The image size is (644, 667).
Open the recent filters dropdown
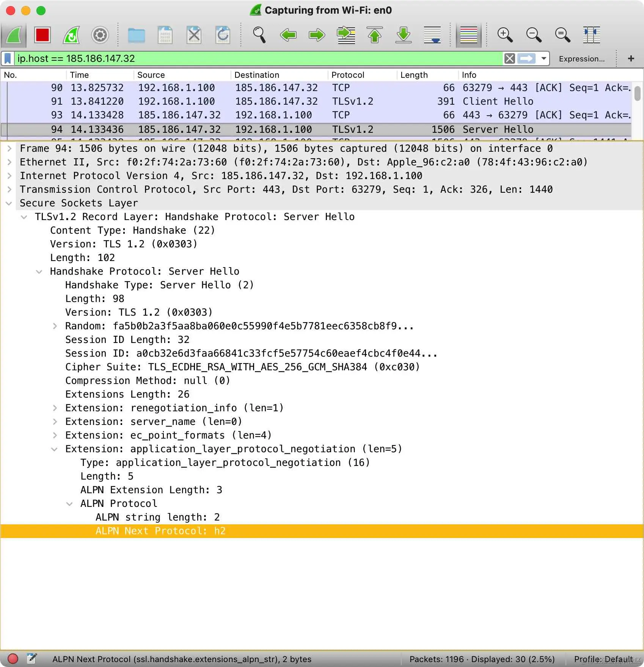543,58
